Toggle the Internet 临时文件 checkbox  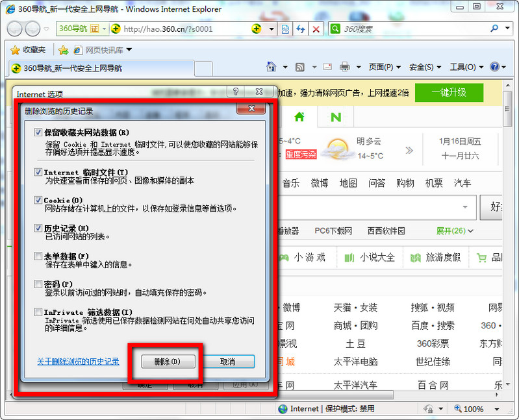(38, 172)
